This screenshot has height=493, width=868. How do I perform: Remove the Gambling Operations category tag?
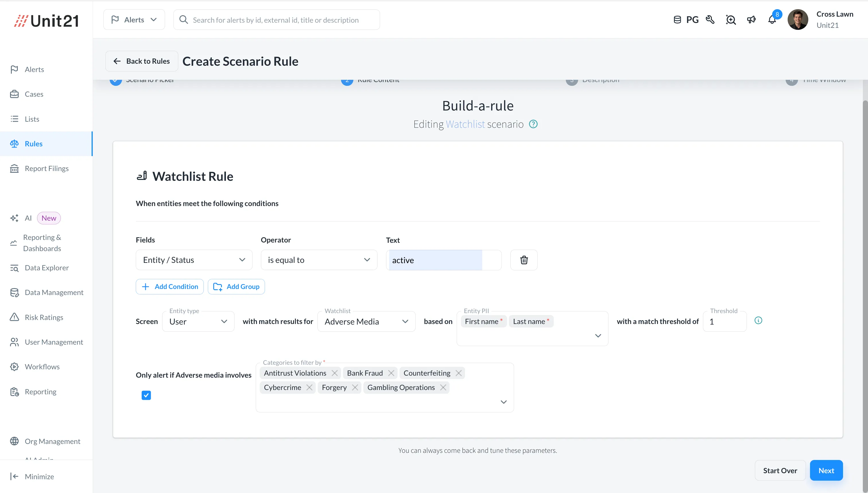click(443, 387)
